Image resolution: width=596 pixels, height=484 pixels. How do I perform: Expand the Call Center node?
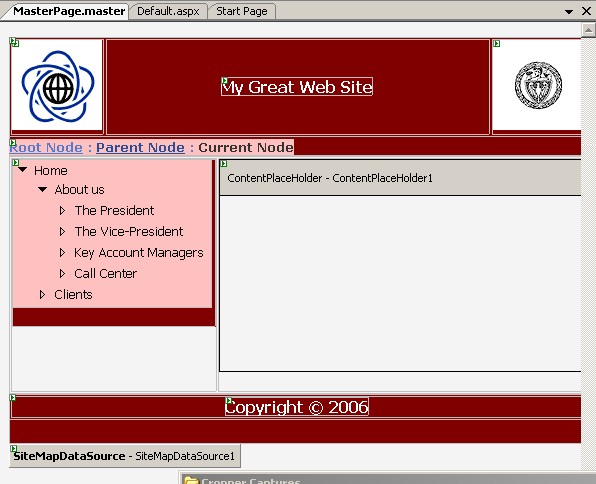pos(62,273)
